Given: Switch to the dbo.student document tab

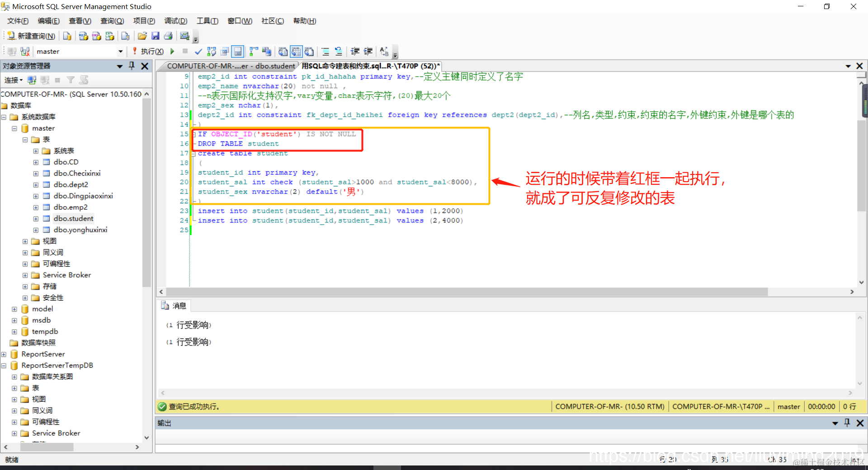Looking at the screenshot, I should (x=231, y=66).
